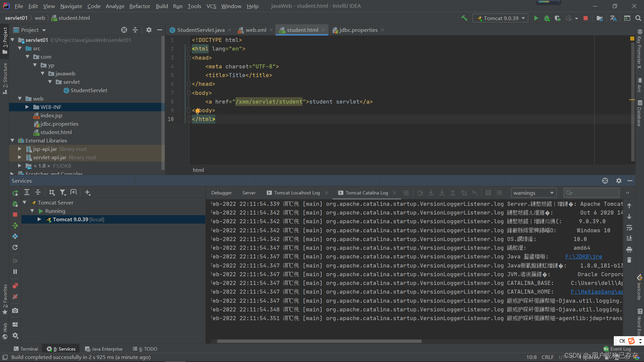Toggle Mute Breakpoints in Services sidebar
Viewport: 644px width, 362px height.
[15, 297]
